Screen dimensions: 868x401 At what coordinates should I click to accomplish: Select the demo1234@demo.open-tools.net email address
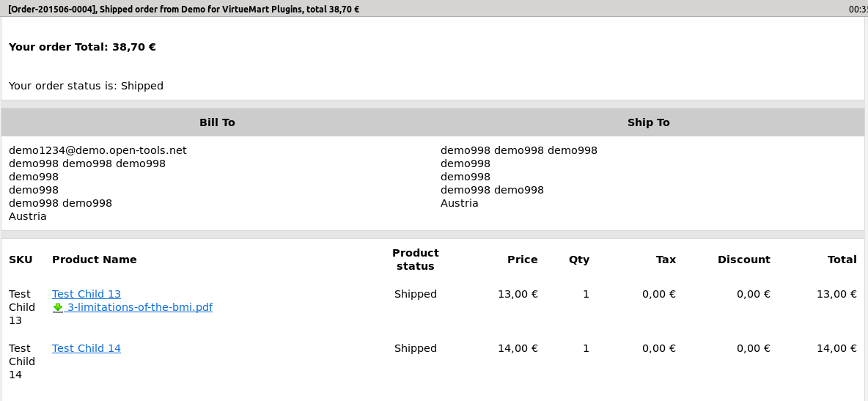tap(98, 150)
